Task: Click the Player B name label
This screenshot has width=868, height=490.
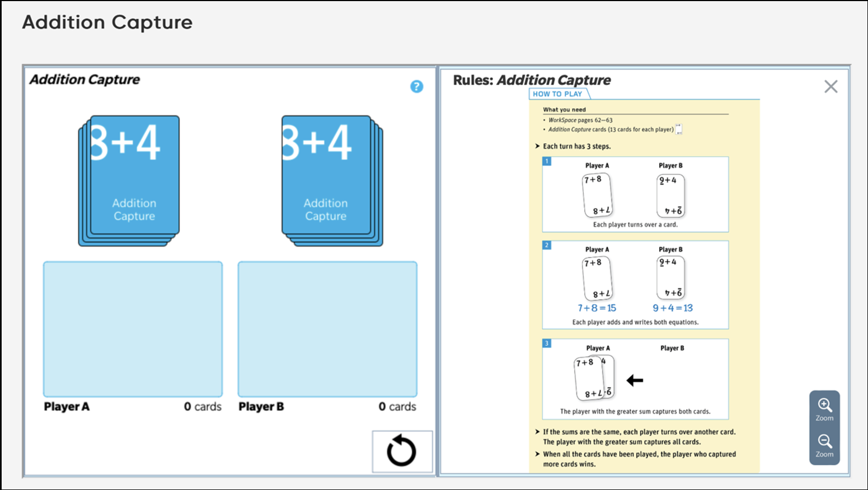Action: point(261,406)
